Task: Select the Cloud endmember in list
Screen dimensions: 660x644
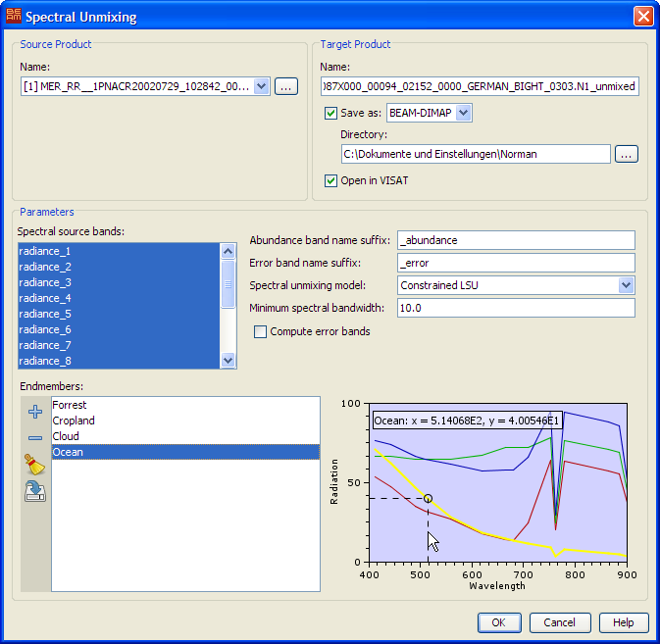Action: [x=66, y=436]
